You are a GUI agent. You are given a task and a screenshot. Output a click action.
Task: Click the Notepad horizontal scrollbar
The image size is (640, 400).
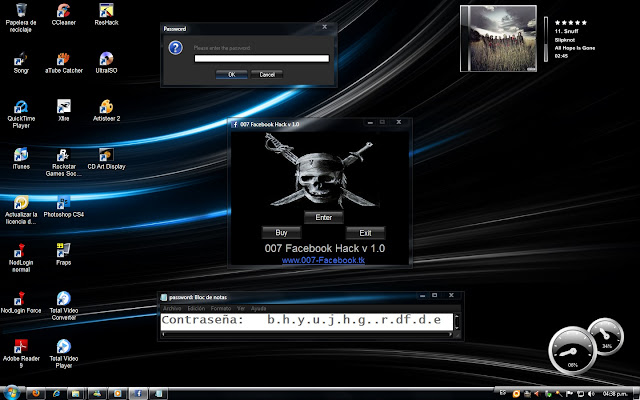tap(307, 334)
